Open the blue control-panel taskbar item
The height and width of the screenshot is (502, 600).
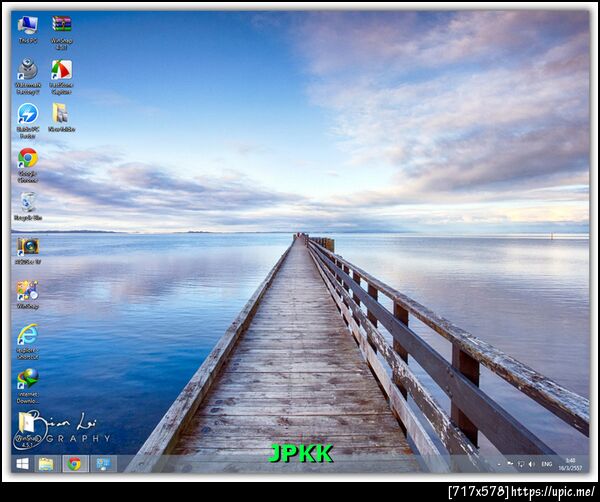103,464
